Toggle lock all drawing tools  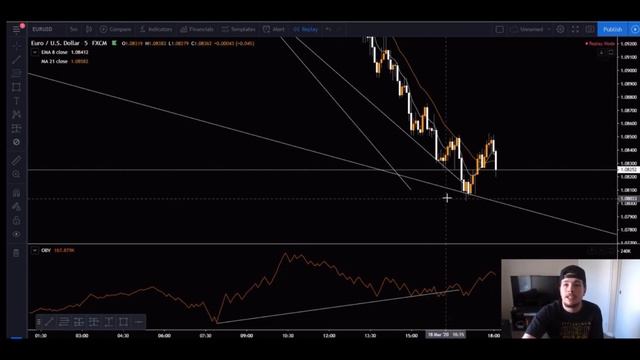tap(16, 220)
